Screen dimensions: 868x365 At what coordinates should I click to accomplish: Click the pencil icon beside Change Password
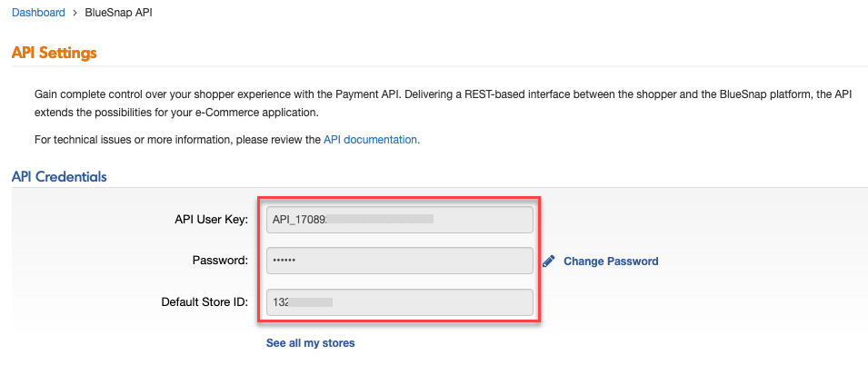(549, 261)
